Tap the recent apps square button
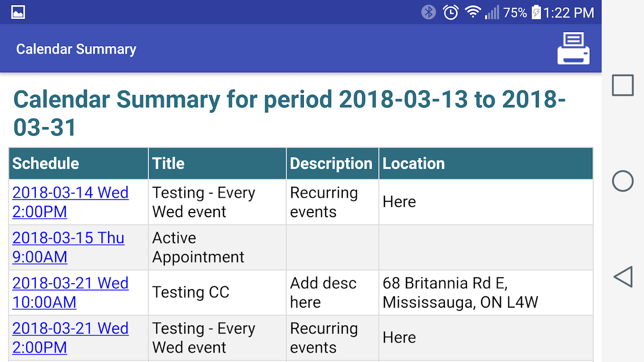The height and width of the screenshot is (362, 644). pyautogui.click(x=623, y=86)
